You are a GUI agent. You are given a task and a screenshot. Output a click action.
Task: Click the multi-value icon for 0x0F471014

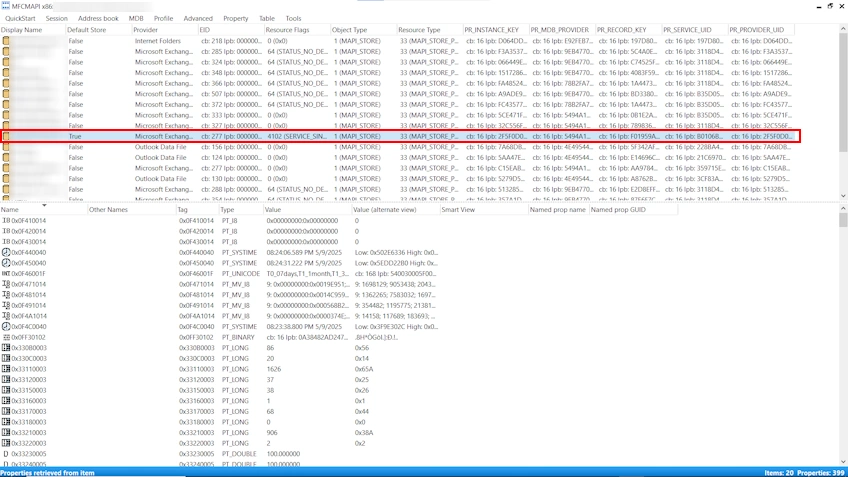click(x=6, y=284)
